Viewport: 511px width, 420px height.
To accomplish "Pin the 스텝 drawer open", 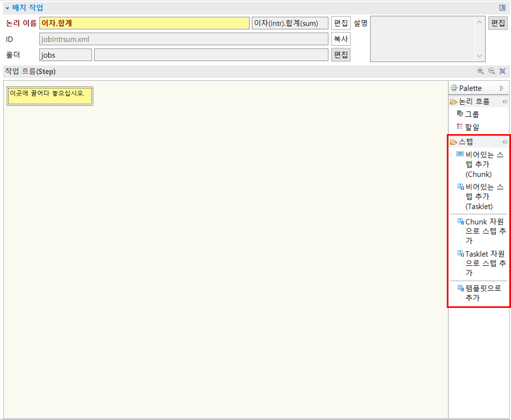I will coord(504,142).
